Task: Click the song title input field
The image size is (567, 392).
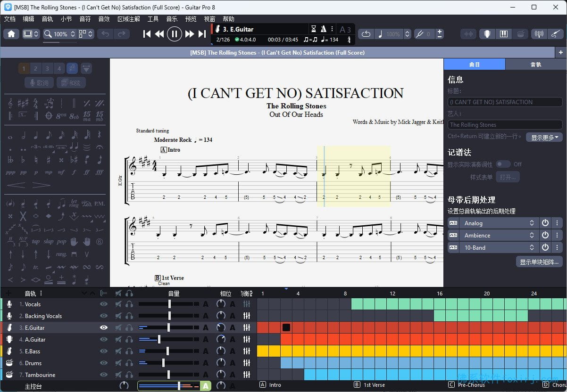Action: pyautogui.click(x=505, y=102)
